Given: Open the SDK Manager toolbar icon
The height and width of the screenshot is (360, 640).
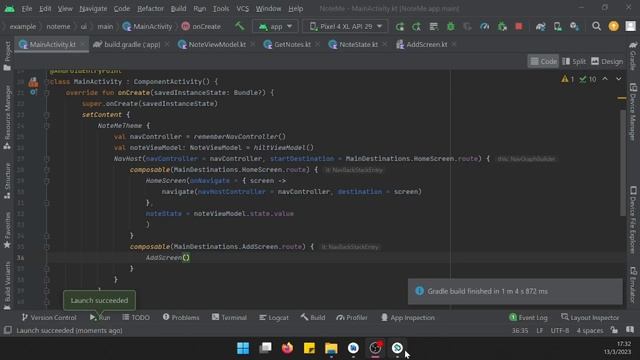Looking at the screenshot, I should pyautogui.click(x=574, y=27).
